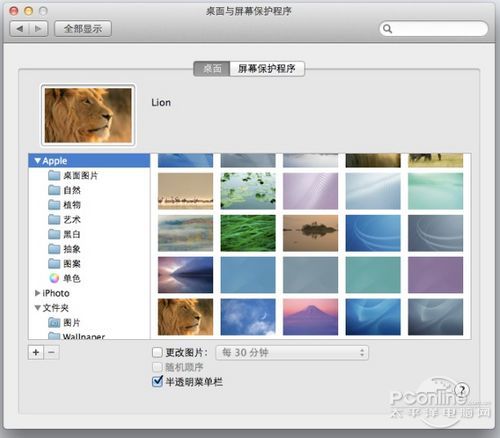The width and height of the screenshot is (500, 438).
Task: Choose the lavender abstract wallpaper next to lily pads
Action: [x=310, y=191]
